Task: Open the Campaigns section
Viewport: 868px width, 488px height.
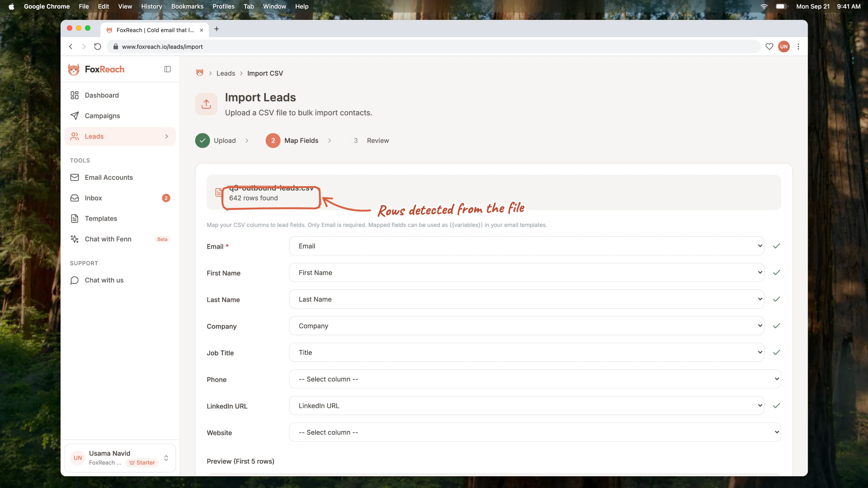Action: pos(120,116)
